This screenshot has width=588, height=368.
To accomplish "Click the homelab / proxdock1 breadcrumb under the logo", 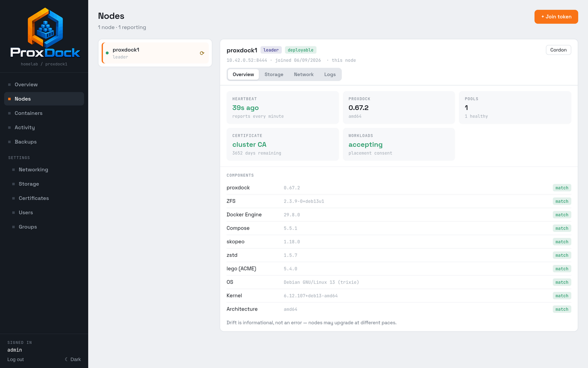I will tap(44, 64).
